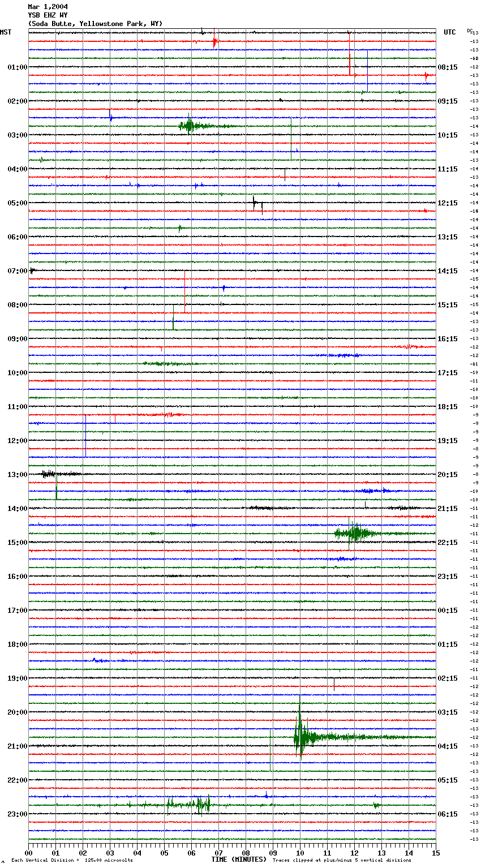The width and height of the screenshot is (481, 868).
Task: Select the '03:00' MST row label
Action: (18, 135)
